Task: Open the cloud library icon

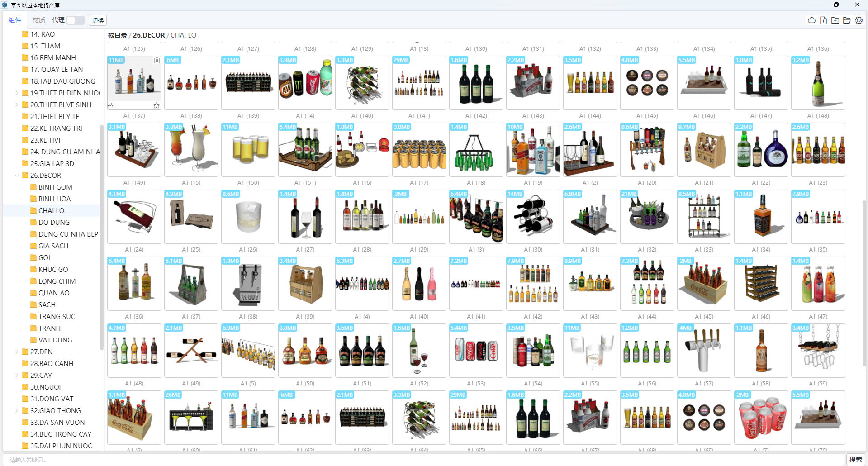Action: pos(811,20)
